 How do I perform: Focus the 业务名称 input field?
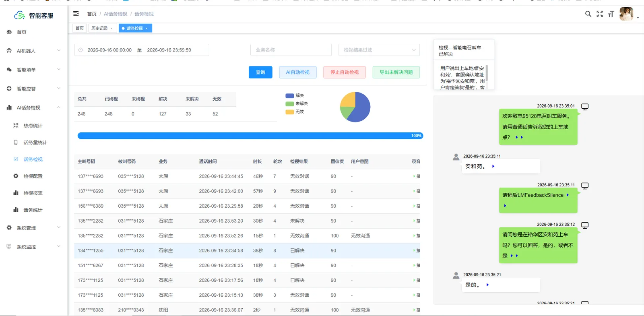pyautogui.click(x=291, y=50)
